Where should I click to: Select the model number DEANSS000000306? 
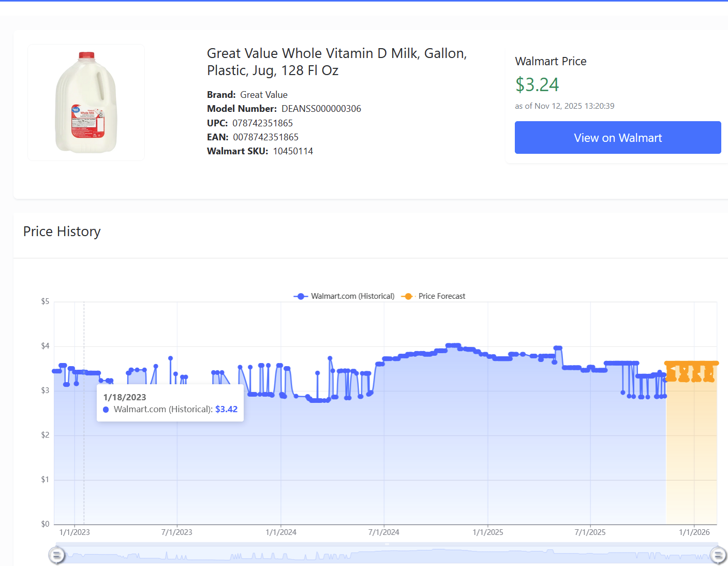click(321, 109)
